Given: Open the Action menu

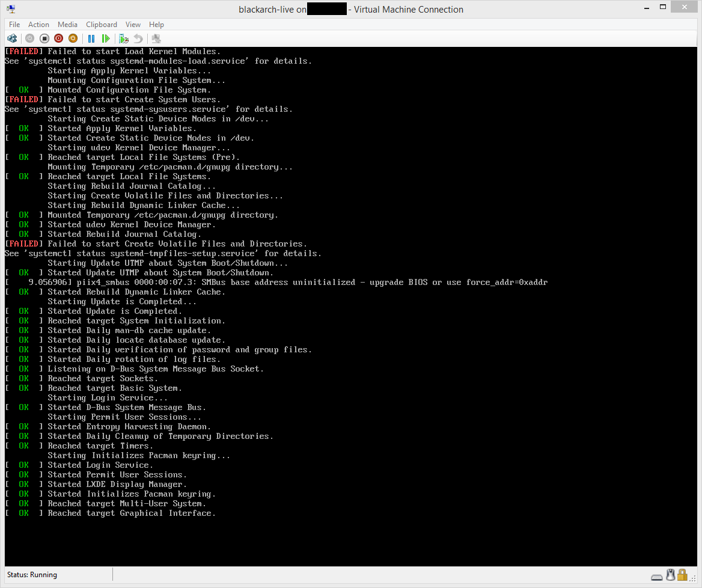Looking at the screenshot, I should point(38,25).
